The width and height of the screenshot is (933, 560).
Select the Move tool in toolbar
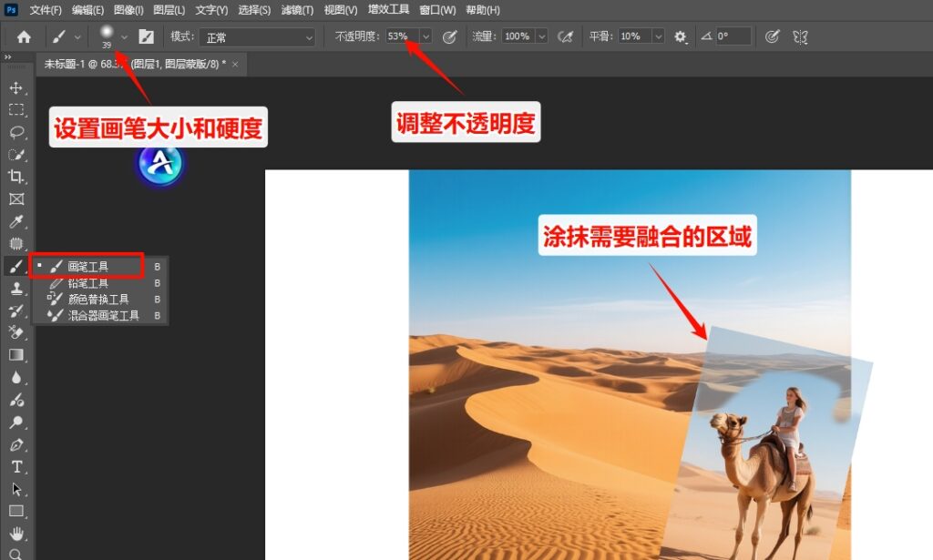[x=15, y=88]
